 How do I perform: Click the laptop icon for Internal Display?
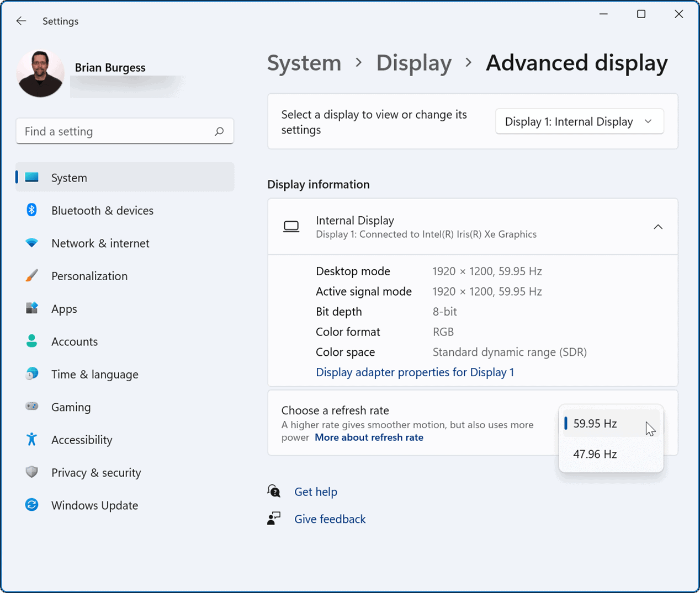pos(291,227)
